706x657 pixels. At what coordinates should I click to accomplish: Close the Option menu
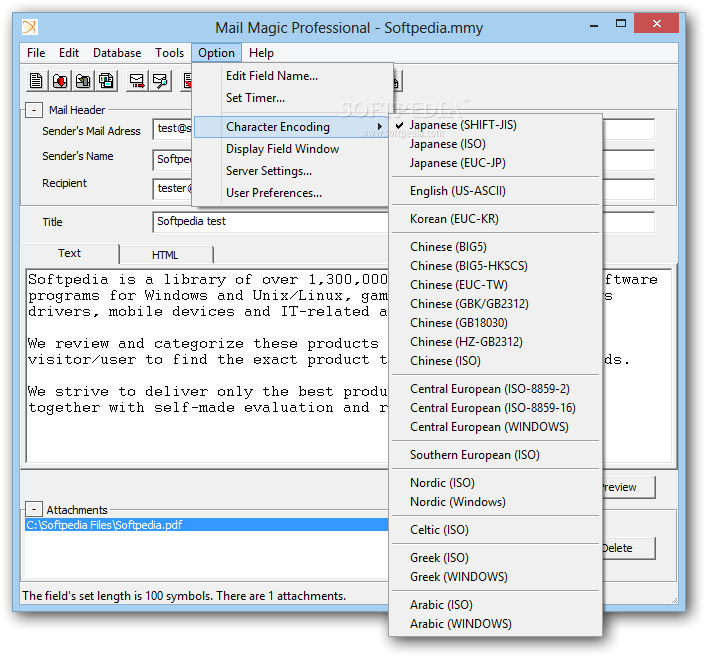tap(217, 53)
